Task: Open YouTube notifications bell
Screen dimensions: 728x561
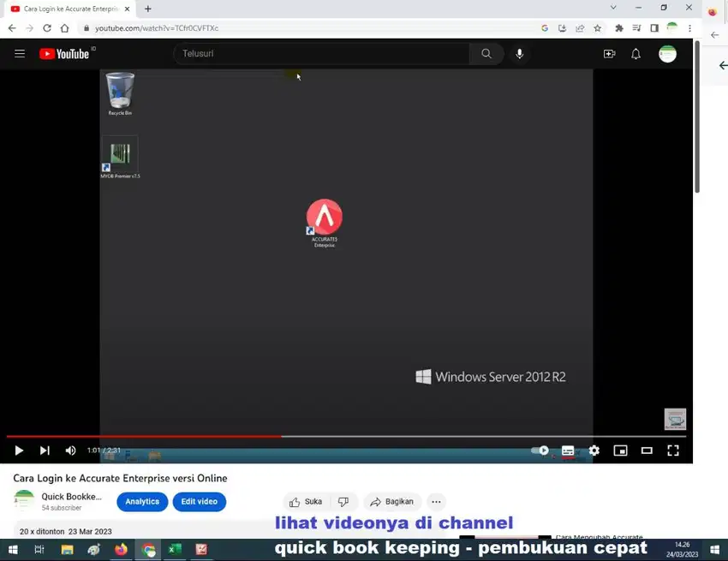Action: point(636,54)
